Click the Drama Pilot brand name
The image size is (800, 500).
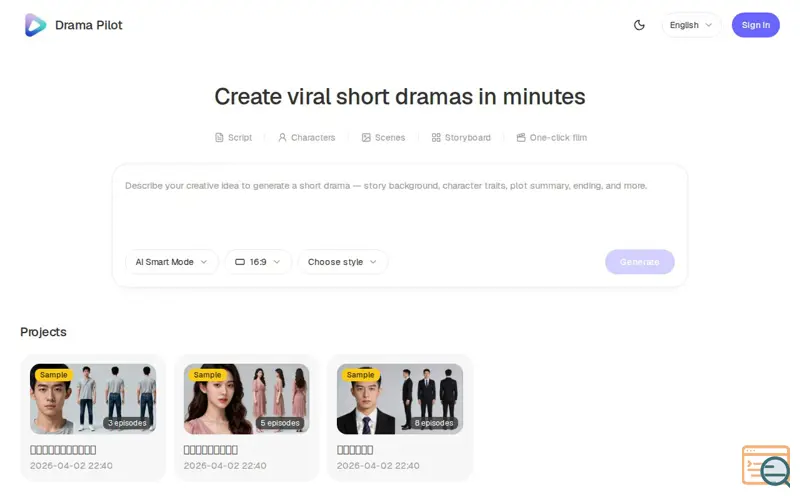coord(89,25)
